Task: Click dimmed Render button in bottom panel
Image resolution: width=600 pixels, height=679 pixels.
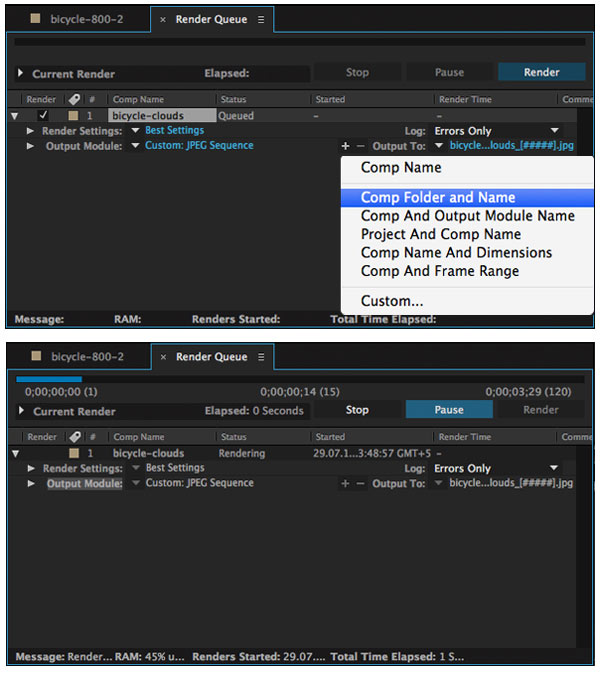Action: [x=541, y=410]
